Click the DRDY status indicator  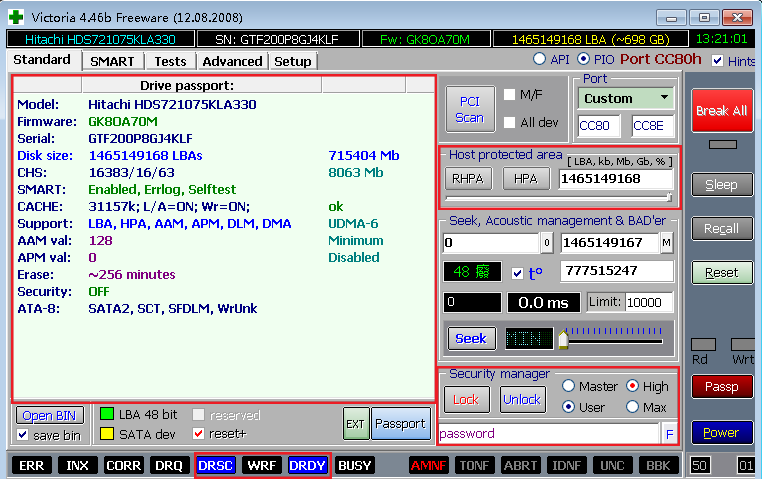(307, 465)
